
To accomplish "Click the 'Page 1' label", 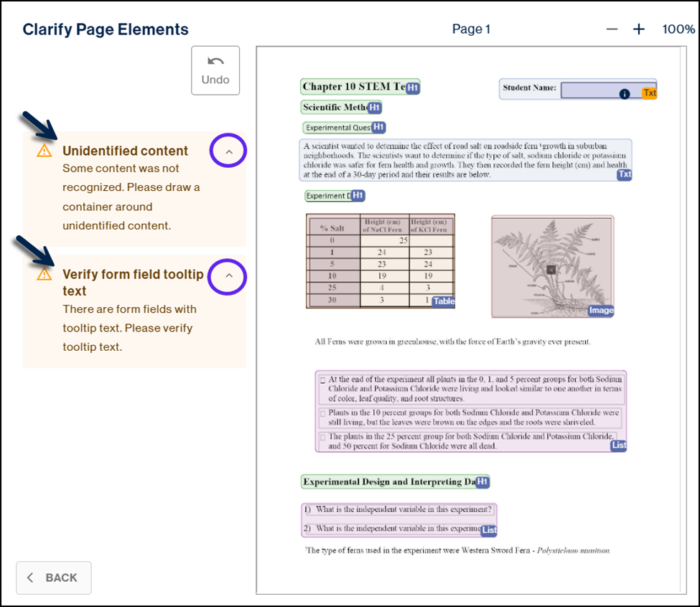I will point(471,29).
